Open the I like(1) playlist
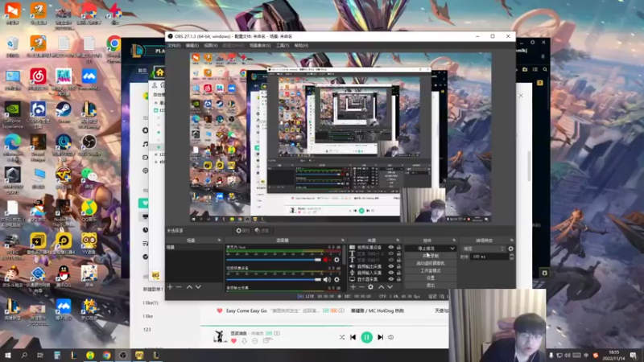The height and width of the screenshot is (362, 644). tap(151, 303)
